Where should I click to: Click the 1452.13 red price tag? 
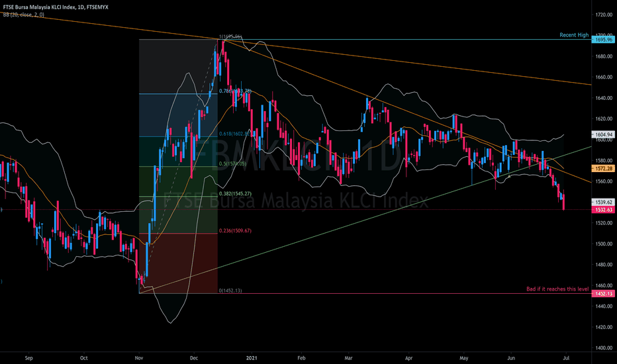[604, 294]
